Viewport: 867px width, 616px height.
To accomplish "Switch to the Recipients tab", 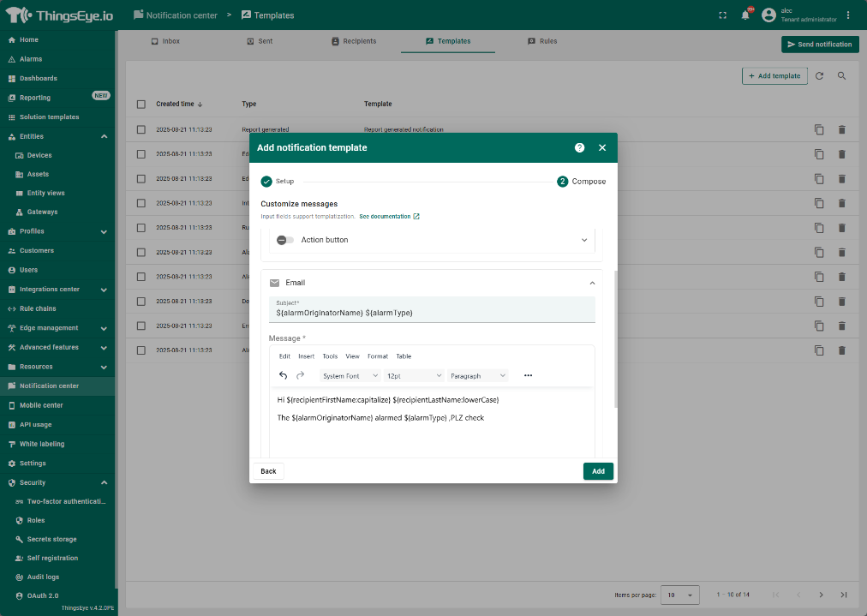I will point(353,41).
